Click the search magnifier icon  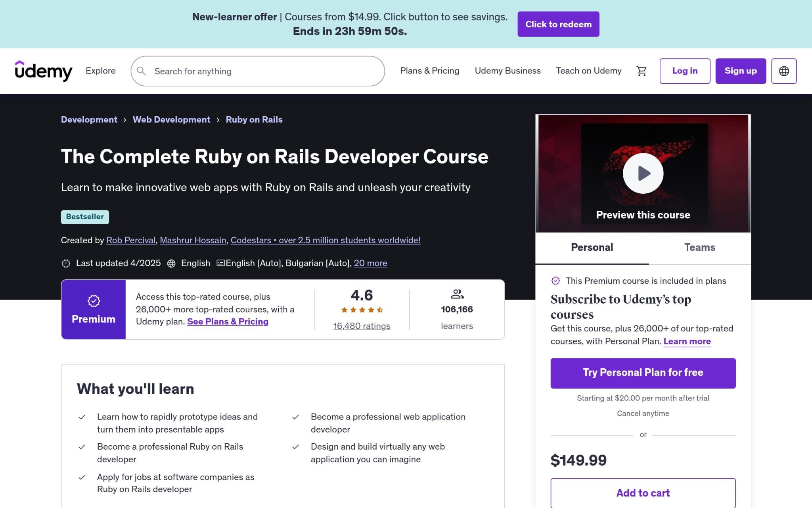point(141,71)
